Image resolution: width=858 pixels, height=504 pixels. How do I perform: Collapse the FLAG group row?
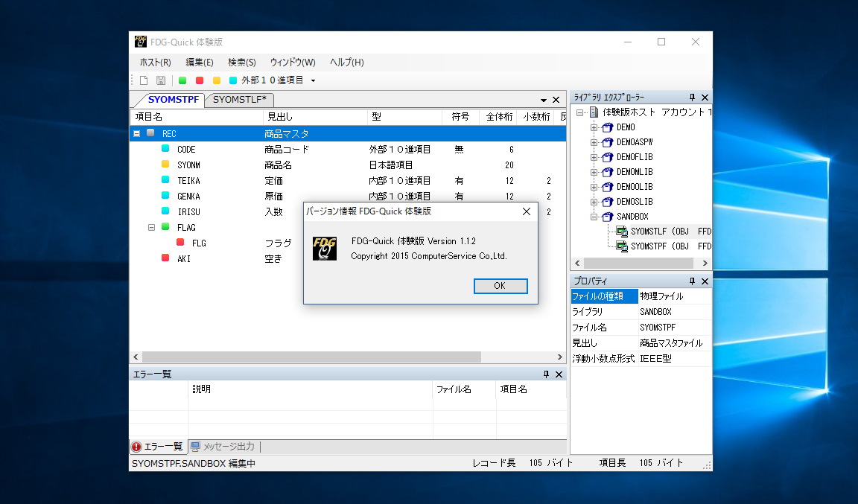click(x=152, y=228)
